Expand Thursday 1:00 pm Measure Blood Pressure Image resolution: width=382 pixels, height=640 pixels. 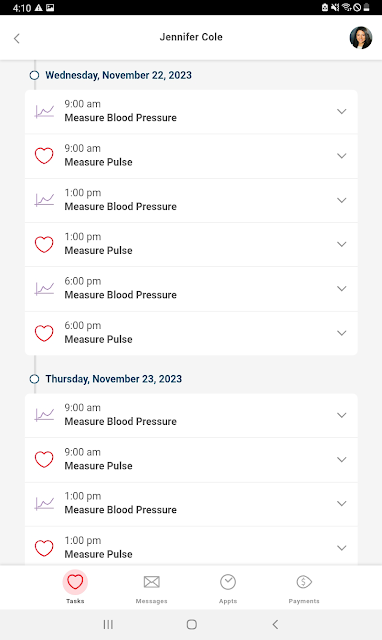[342, 503]
